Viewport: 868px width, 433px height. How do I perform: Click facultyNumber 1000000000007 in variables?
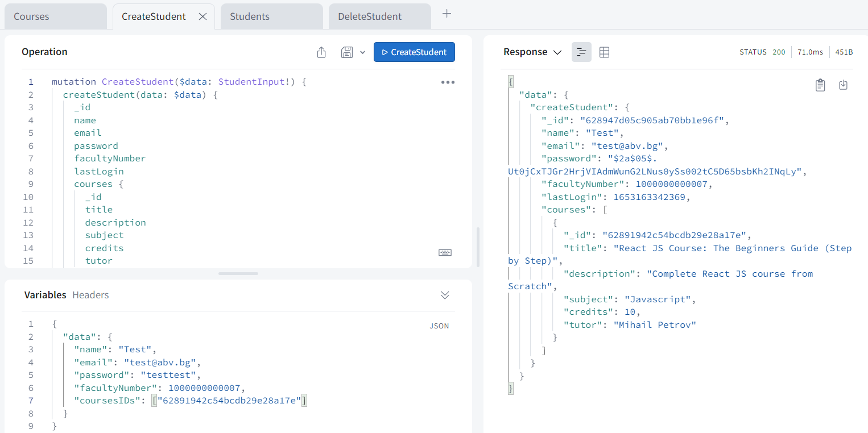coord(205,388)
